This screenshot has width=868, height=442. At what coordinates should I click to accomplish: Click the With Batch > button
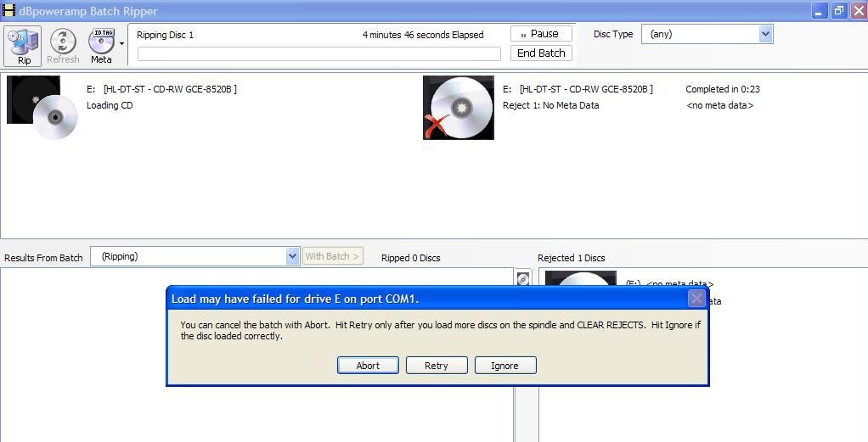332,256
